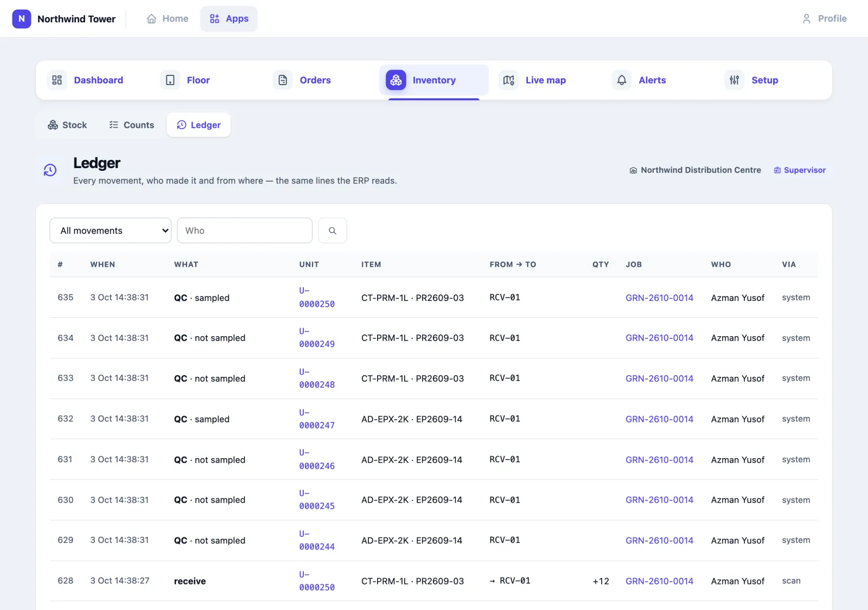Click 'AD-EPX-2K · EP2609-14' in row 629
This screenshot has width=868, height=610.
pyautogui.click(x=412, y=541)
